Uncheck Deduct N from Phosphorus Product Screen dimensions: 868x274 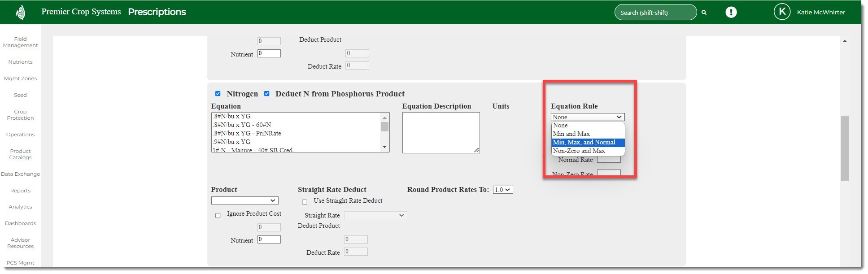click(x=267, y=94)
